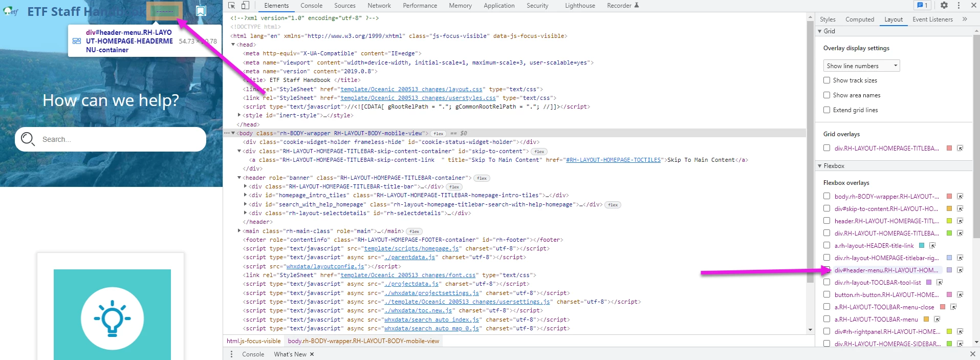
Task: Check the grid overlay div.RH-LAYOUT-HOMEPAGE-TITLEBA checkbox
Action: [x=826, y=148]
